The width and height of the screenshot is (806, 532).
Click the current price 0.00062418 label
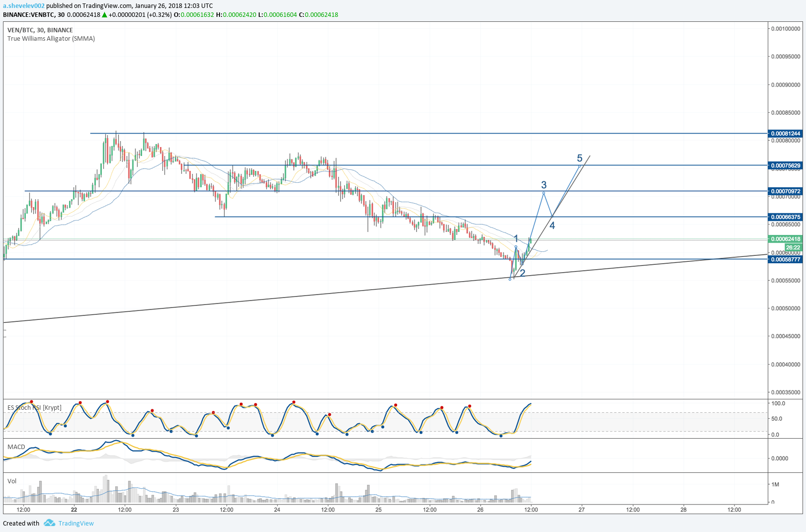(x=785, y=239)
